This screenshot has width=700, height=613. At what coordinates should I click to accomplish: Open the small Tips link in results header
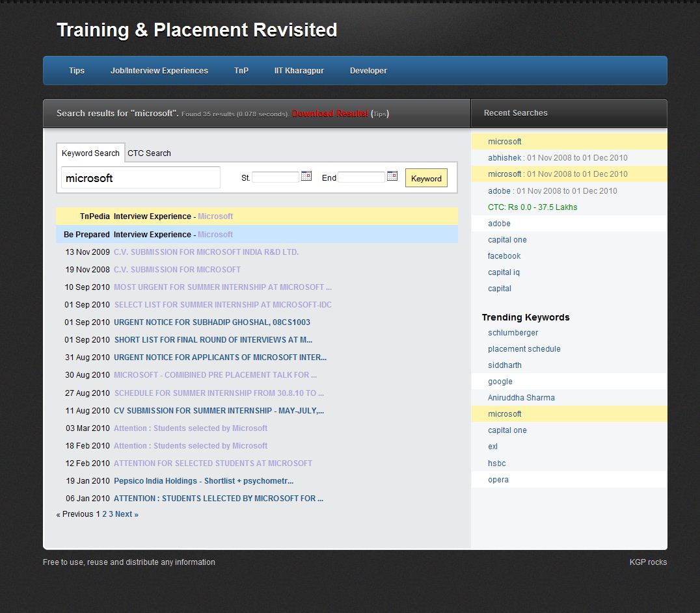click(x=379, y=114)
